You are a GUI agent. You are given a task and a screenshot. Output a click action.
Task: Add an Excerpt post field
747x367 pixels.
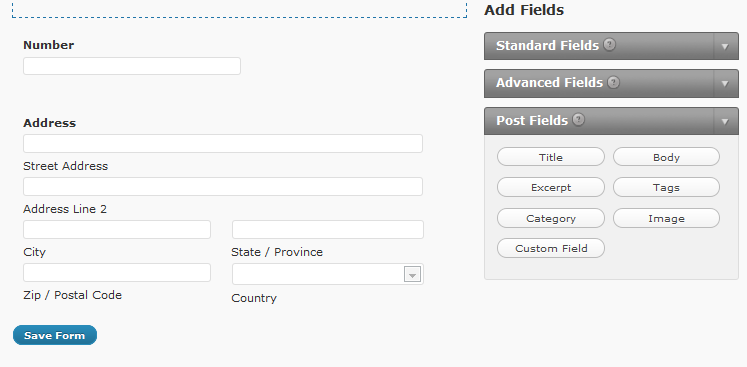coord(551,187)
